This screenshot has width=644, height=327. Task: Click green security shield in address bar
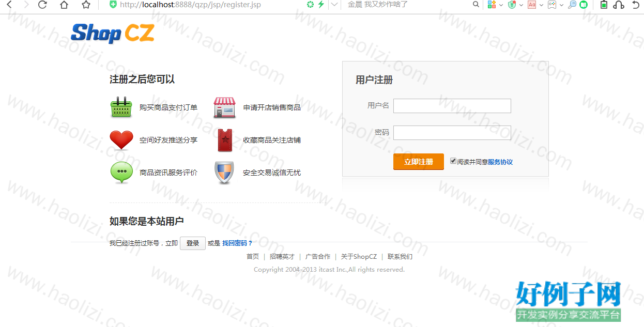[113, 5]
